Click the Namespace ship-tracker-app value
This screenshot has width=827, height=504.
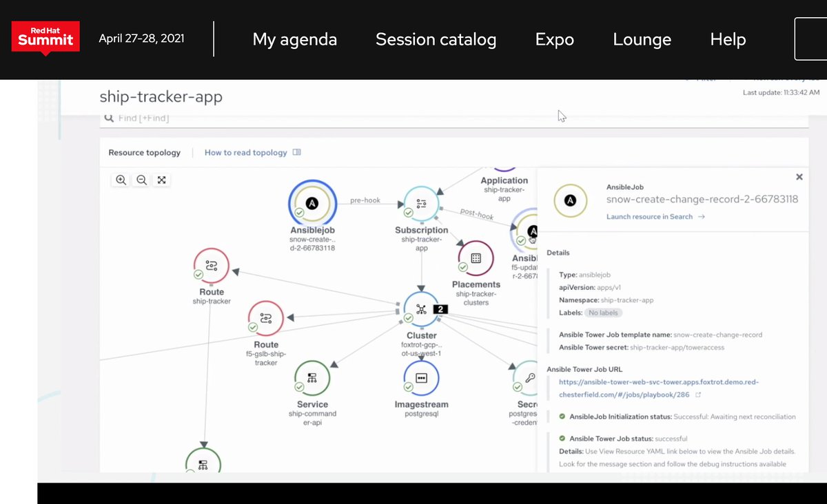point(626,300)
